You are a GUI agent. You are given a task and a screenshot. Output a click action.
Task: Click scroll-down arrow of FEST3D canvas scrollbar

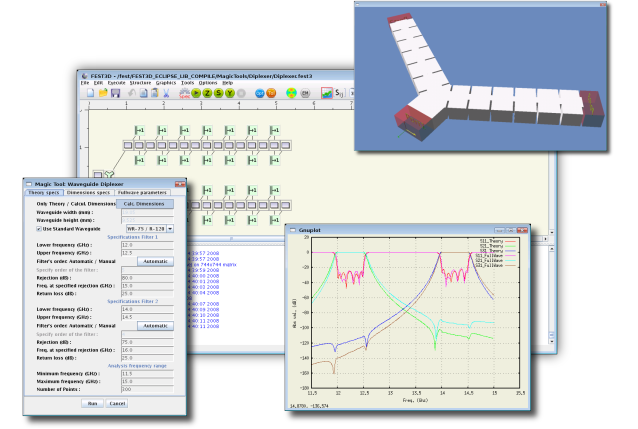click(552, 232)
